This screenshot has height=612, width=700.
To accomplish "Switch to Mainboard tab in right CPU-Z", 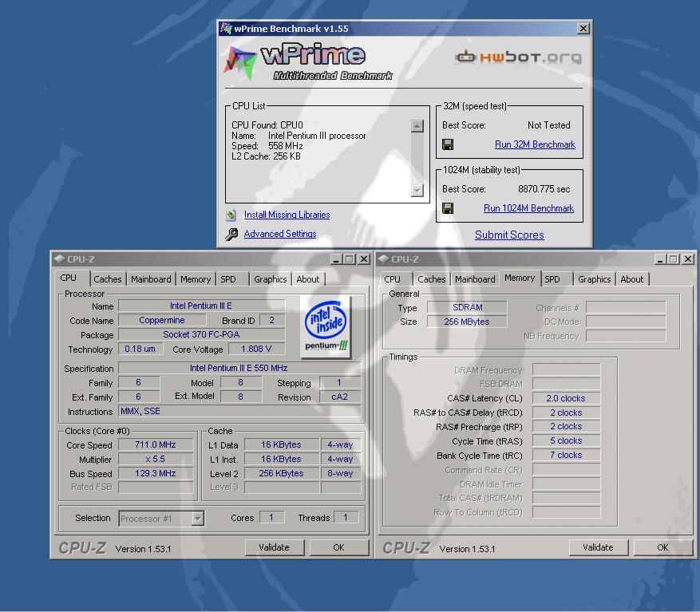I will (475, 279).
